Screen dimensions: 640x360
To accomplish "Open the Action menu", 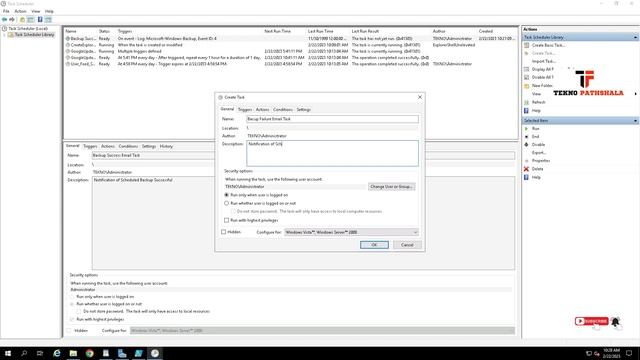I will tap(20, 11).
